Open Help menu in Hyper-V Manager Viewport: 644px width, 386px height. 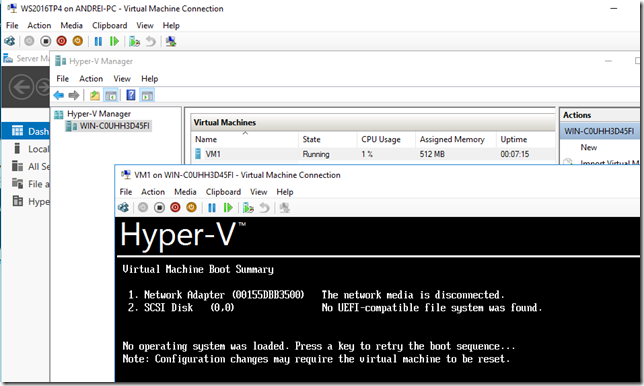pos(150,78)
